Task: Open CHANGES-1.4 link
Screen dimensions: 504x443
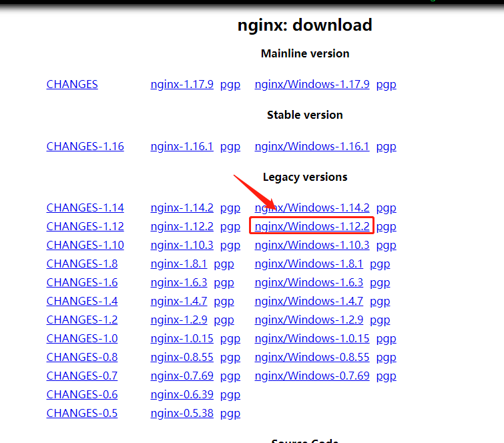Action: 82,301
